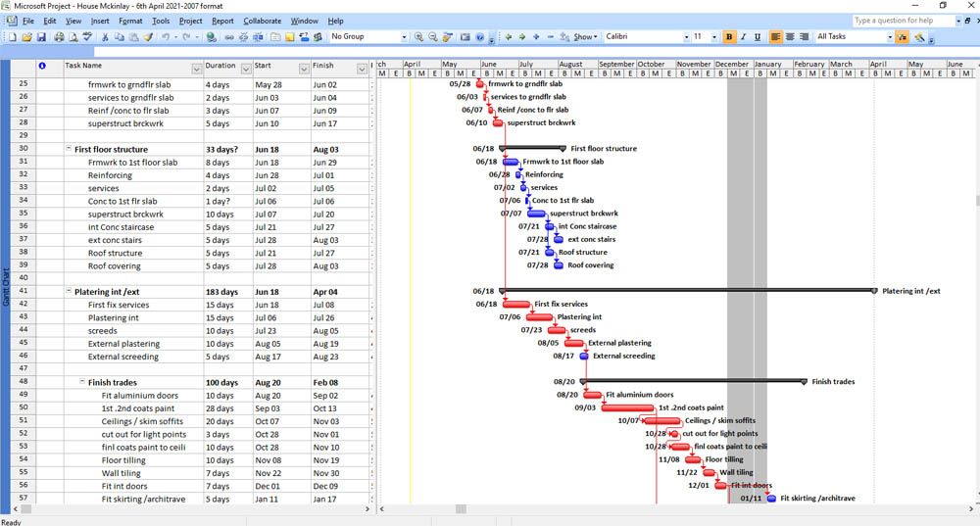Toggle the AutoFilter button

click(902, 37)
